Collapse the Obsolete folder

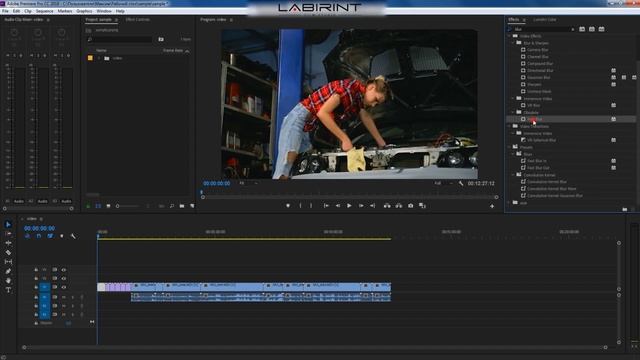[513, 112]
